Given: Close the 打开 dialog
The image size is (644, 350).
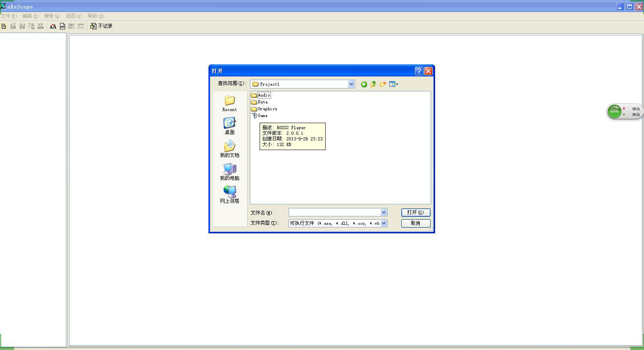Looking at the screenshot, I should (428, 71).
